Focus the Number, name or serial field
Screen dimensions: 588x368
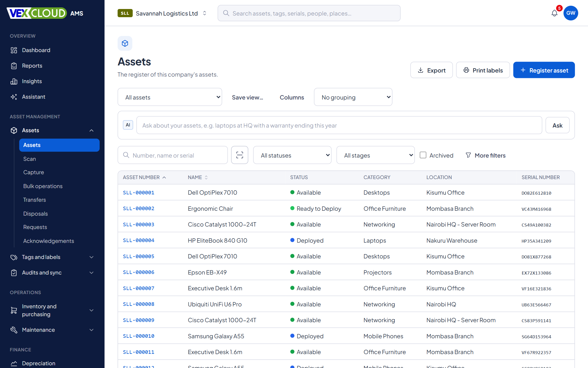click(x=173, y=155)
